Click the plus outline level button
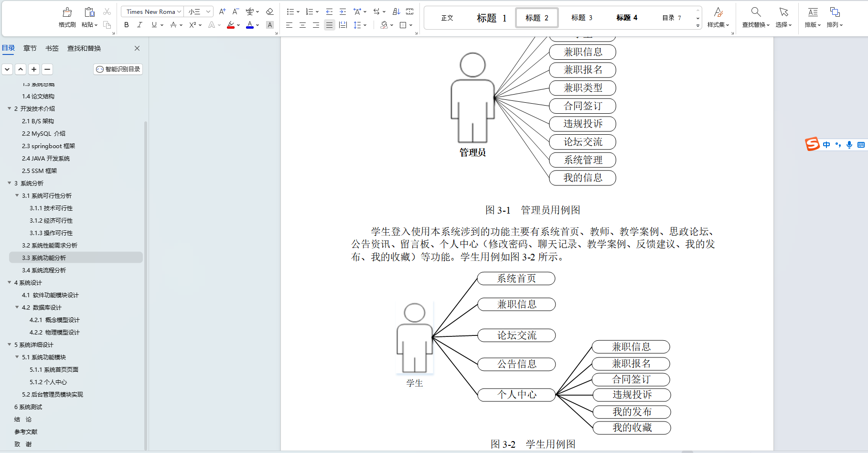 click(34, 69)
